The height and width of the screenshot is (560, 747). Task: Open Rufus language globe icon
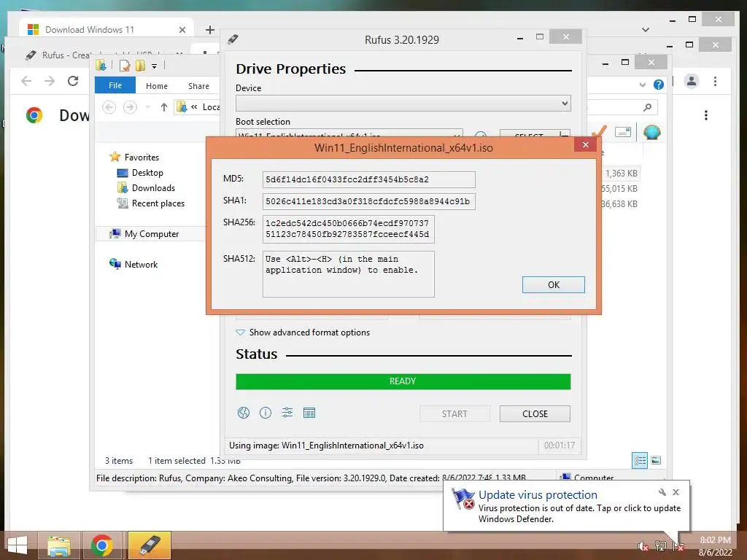[x=244, y=413]
